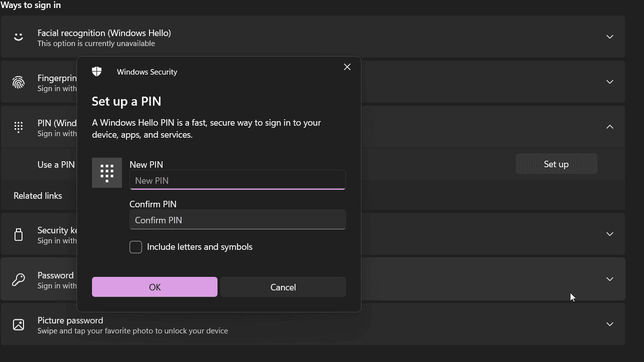Expand the Password section chevron
The width and height of the screenshot is (644, 362).
point(609,279)
